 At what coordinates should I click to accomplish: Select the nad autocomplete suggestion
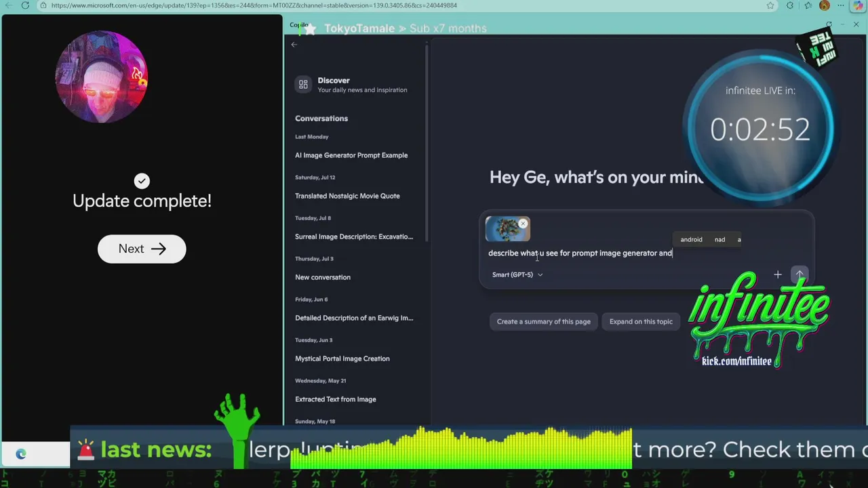719,239
